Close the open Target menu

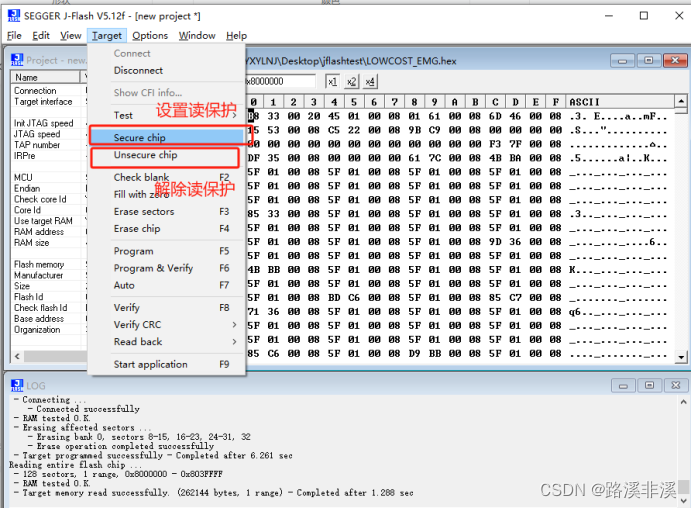(107, 36)
